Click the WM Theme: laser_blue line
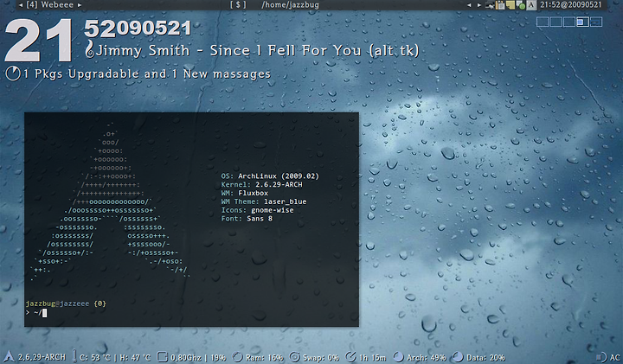623x364 pixels. pyautogui.click(x=263, y=201)
